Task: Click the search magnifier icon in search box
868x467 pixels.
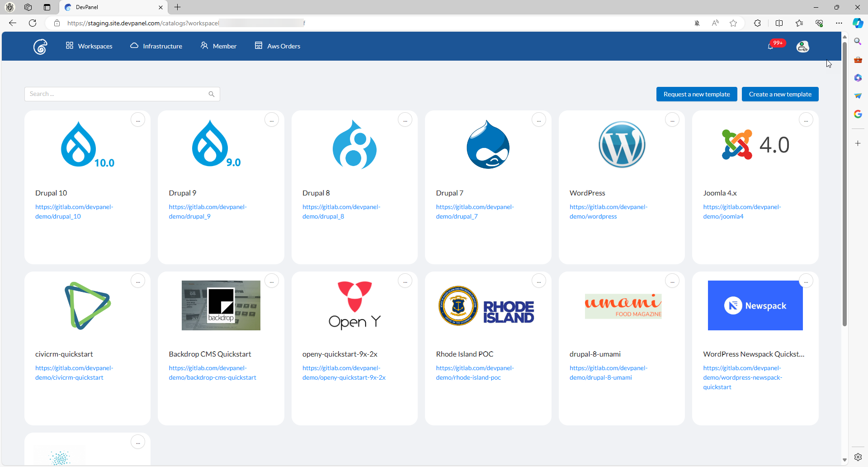Action: (211, 94)
